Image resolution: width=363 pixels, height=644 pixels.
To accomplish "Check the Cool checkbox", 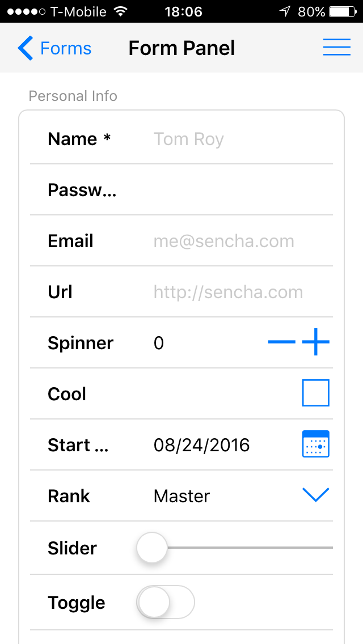I will click(316, 393).
